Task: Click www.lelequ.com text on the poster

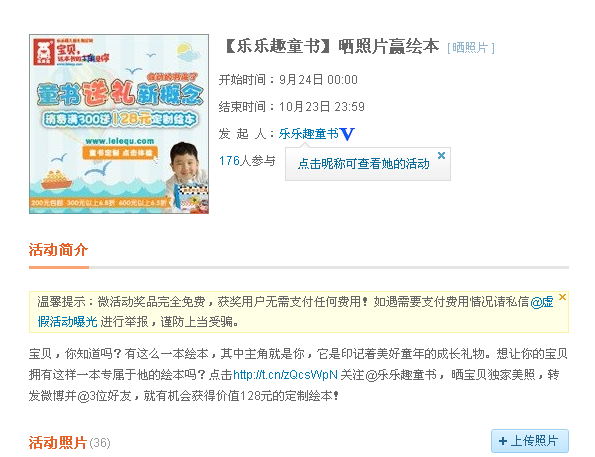Action: (x=120, y=141)
